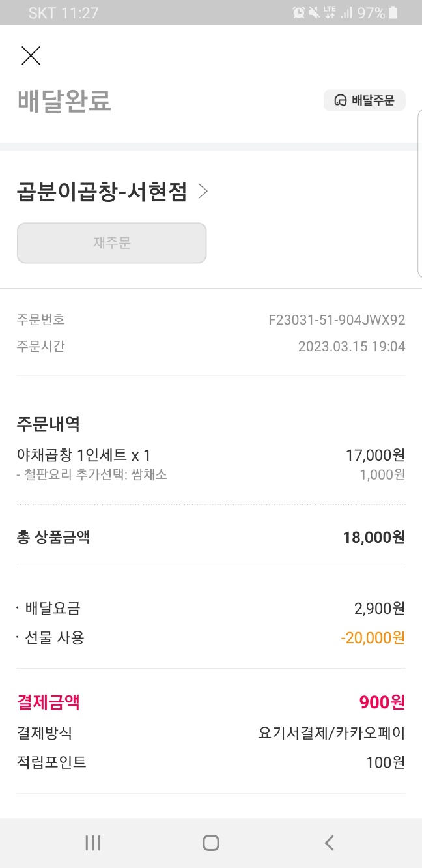
Task: Tap the Android back arrow icon
Action: (329, 843)
